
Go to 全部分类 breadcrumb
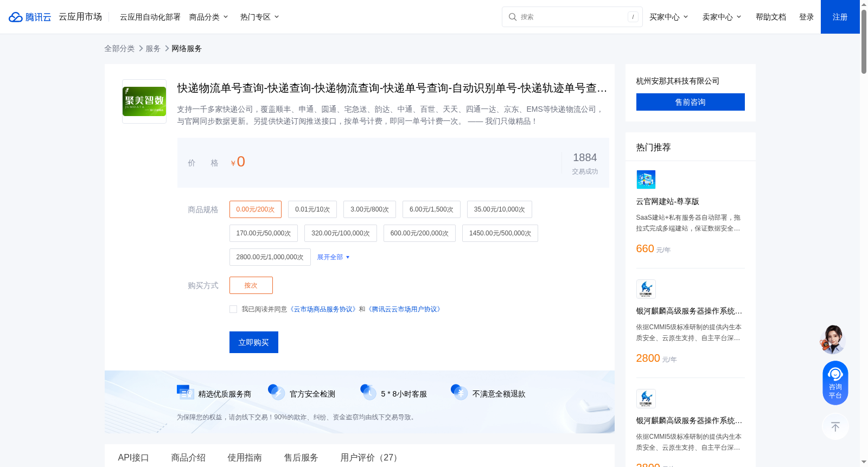[119, 49]
